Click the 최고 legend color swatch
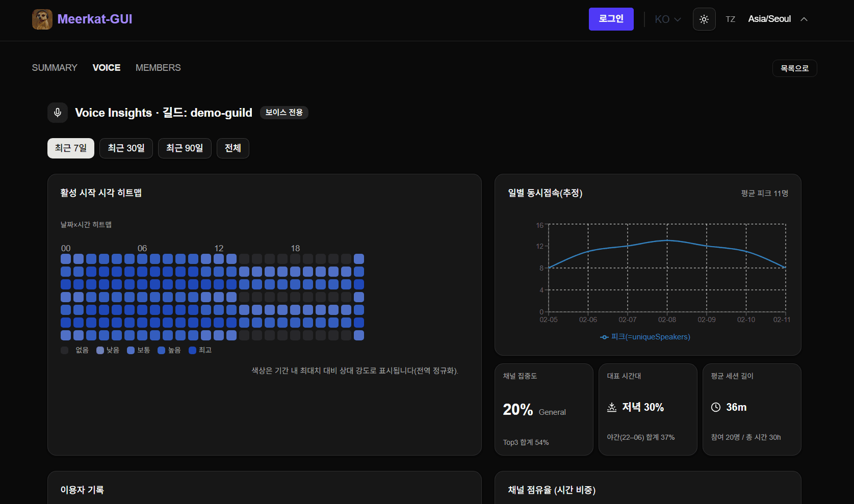Screen dimensions: 854x504 [x=192, y=350]
